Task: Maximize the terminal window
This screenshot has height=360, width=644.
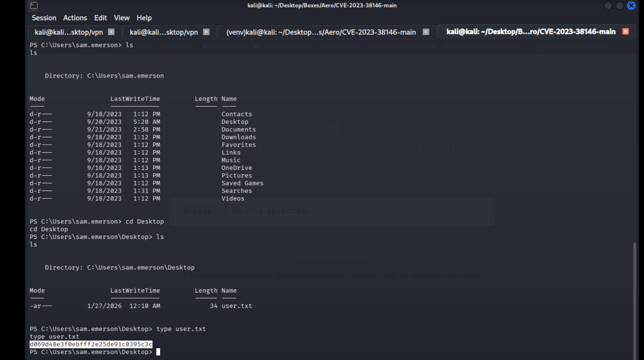Action: [x=620, y=5]
